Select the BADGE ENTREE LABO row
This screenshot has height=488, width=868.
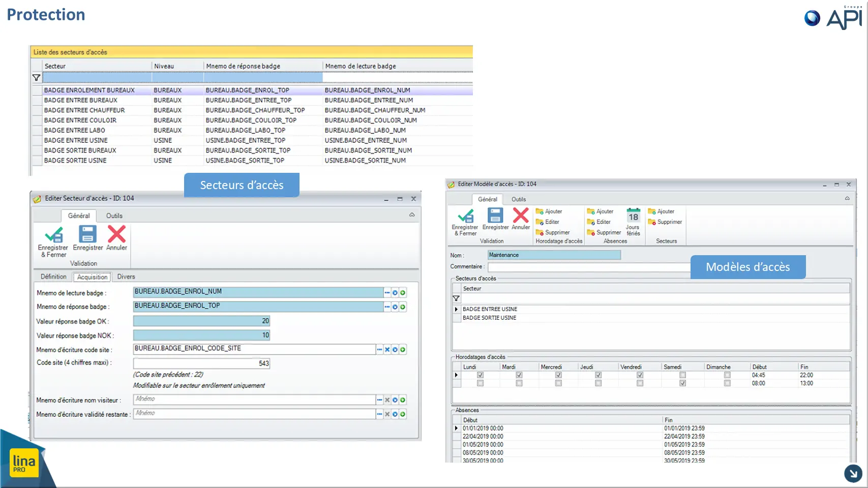click(x=252, y=130)
